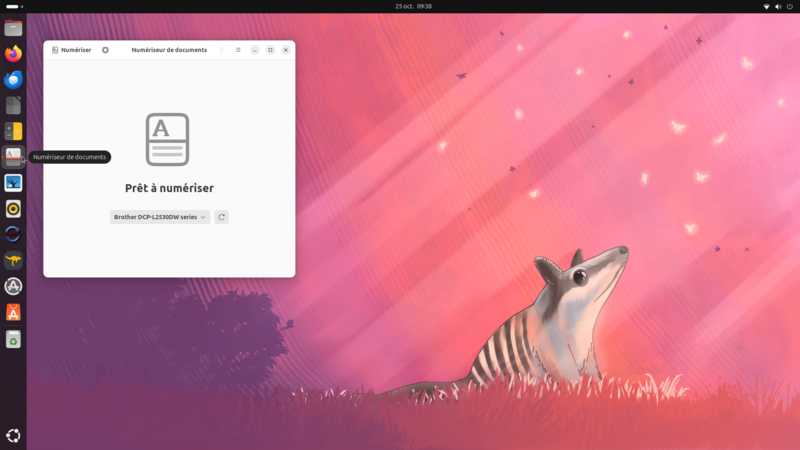Open Files from the dock
The image size is (800, 450).
[13, 28]
